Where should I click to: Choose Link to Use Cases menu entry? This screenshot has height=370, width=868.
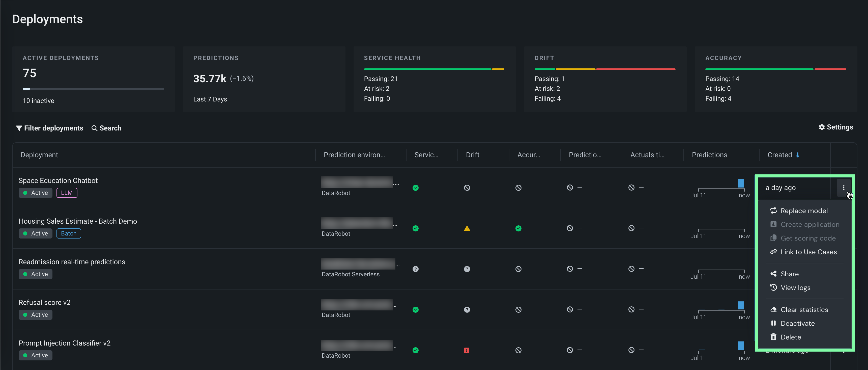coord(808,252)
